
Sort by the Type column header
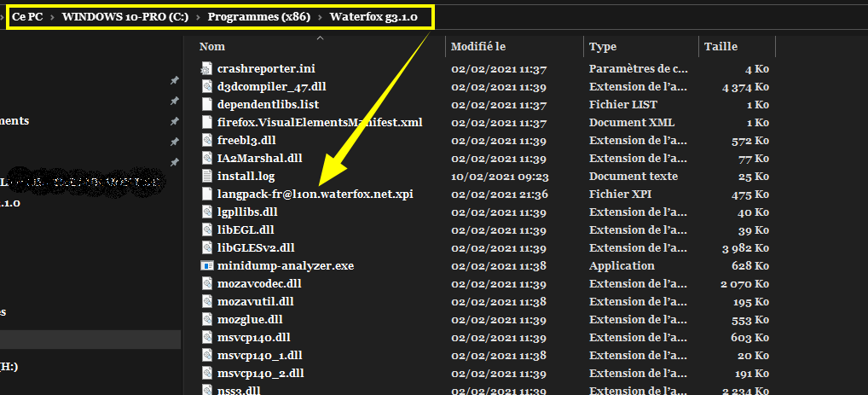(x=603, y=47)
